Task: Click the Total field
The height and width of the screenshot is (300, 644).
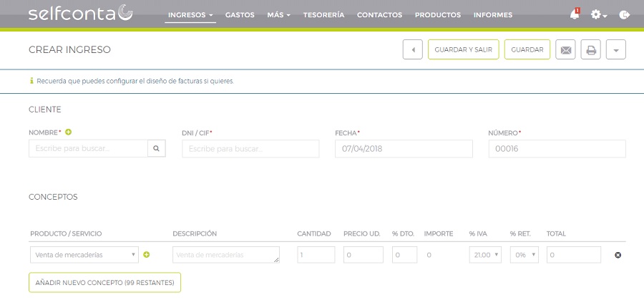Action: click(x=574, y=255)
